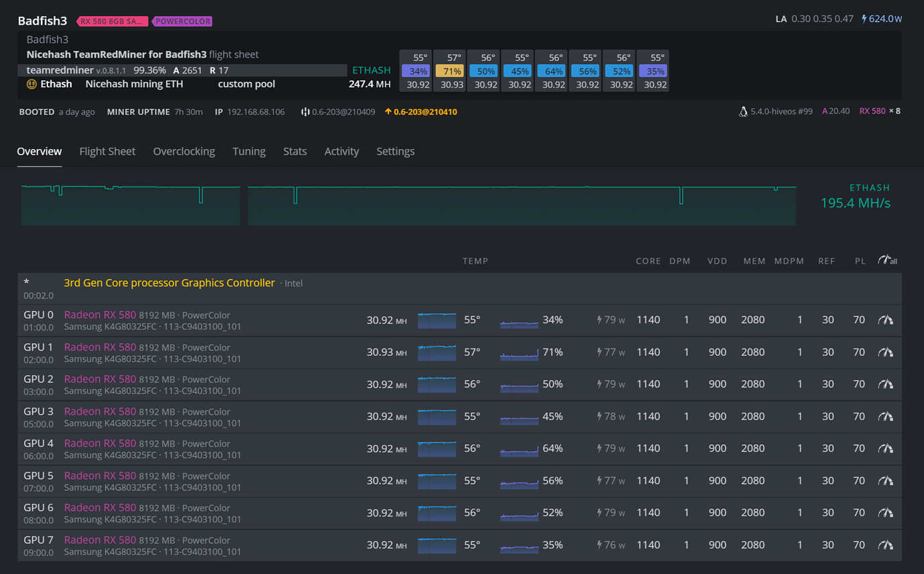Image resolution: width=924 pixels, height=574 pixels.
Task: Click the Badfish3 rig title
Action: [42, 21]
